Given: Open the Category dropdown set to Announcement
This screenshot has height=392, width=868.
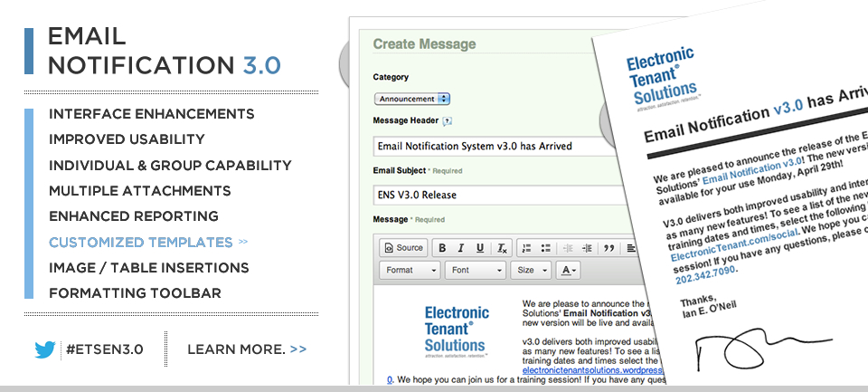Looking at the screenshot, I should pyautogui.click(x=412, y=99).
